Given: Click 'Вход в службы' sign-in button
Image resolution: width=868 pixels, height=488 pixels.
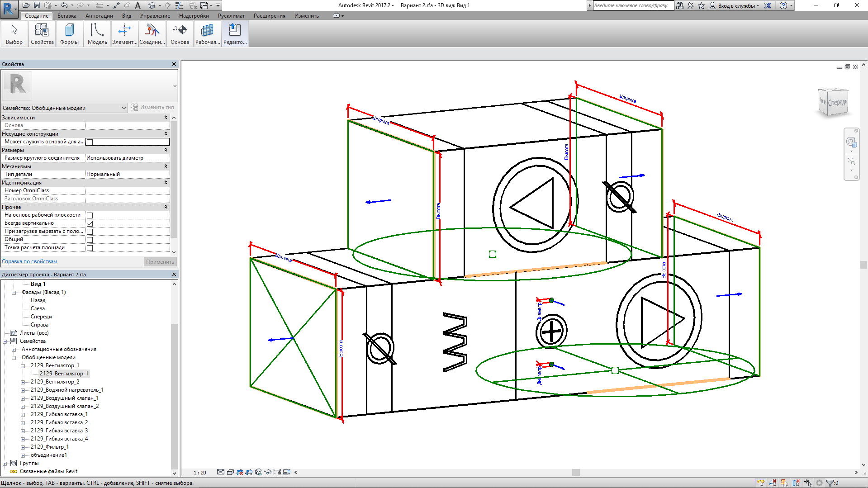Looking at the screenshot, I should [x=733, y=5].
